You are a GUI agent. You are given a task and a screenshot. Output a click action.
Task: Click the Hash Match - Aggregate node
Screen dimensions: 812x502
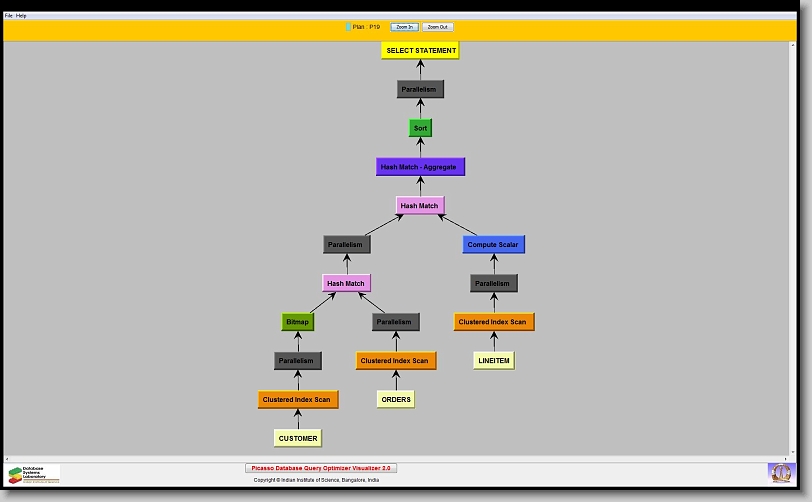[420, 167]
